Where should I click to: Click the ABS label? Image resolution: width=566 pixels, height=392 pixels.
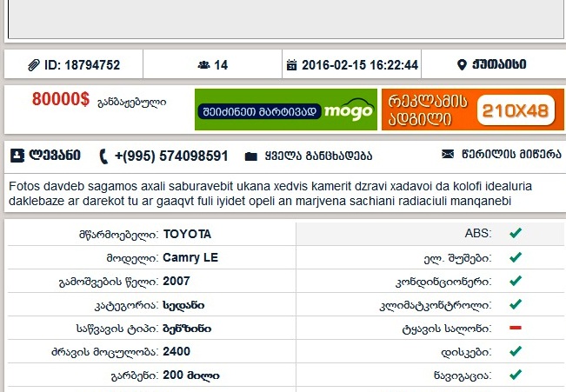click(x=478, y=233)
